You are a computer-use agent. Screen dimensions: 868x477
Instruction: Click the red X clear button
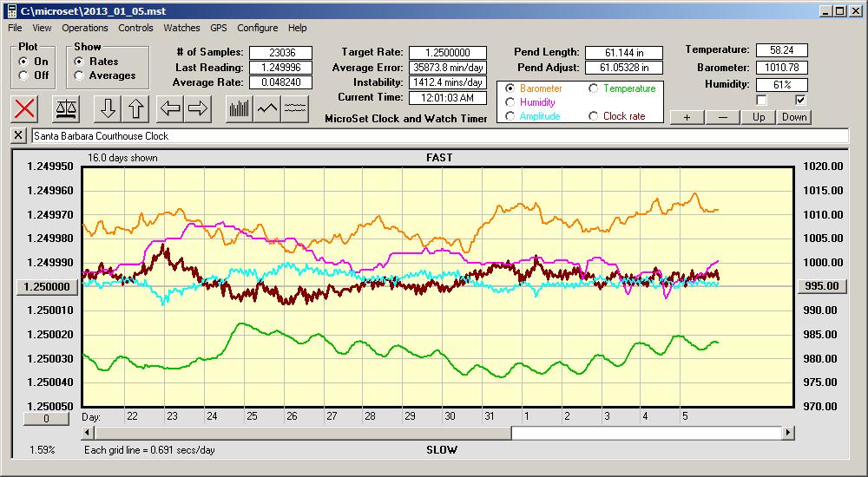[24, 108]
